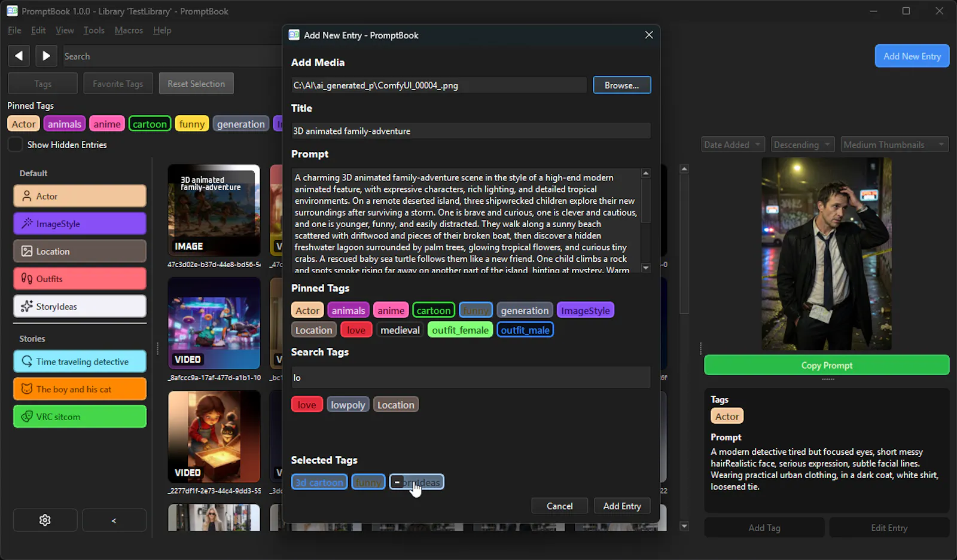This screenshot has width=957, height=560.
Task: Select the Actor category in sidebar
Action: click(x=80, y=196)
